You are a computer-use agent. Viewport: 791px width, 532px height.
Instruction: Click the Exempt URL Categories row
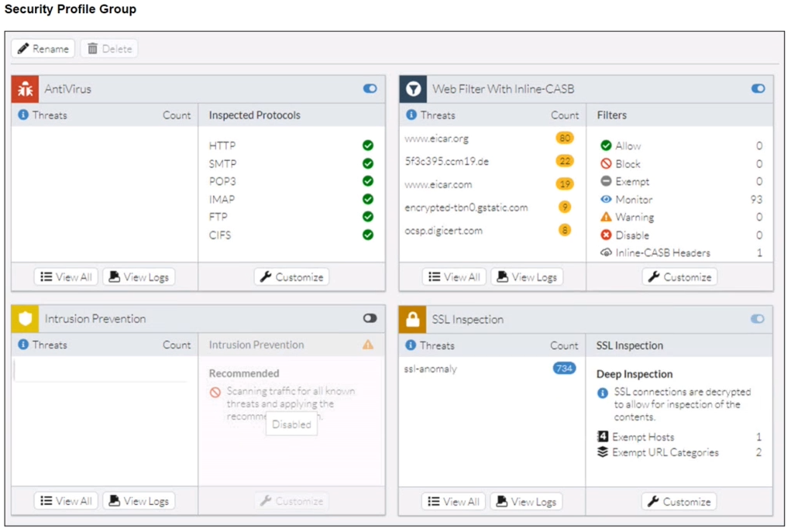[x=665, y=453]
